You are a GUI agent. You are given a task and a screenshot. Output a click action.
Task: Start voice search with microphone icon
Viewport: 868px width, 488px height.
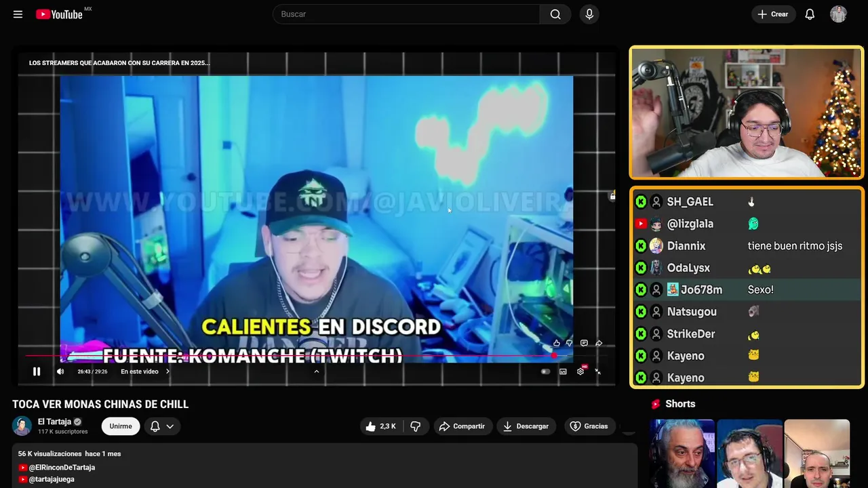coord(589,14)
